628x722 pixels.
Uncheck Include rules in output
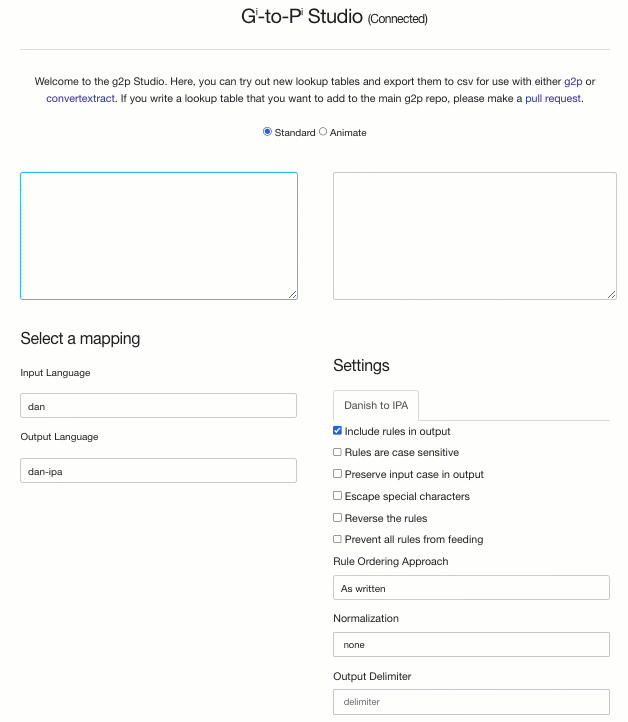click(x=338, y=431)
